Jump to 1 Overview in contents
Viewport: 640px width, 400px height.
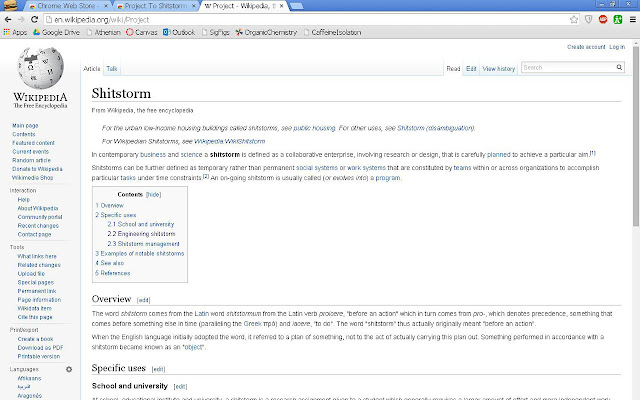coord(109,205)
